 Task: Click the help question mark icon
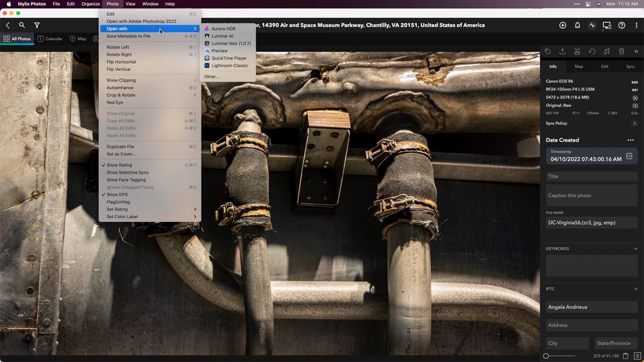pyautogui.click(x=622, y=25)
